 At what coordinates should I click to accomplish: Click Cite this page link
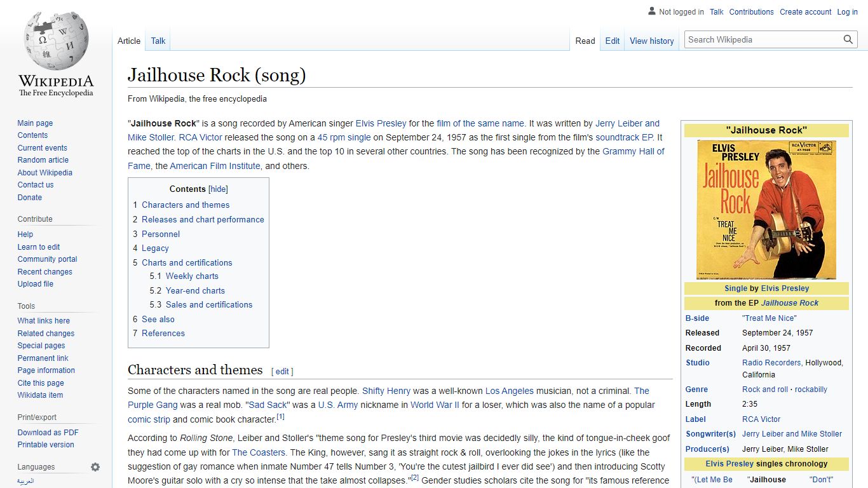(x=41, y=383)
